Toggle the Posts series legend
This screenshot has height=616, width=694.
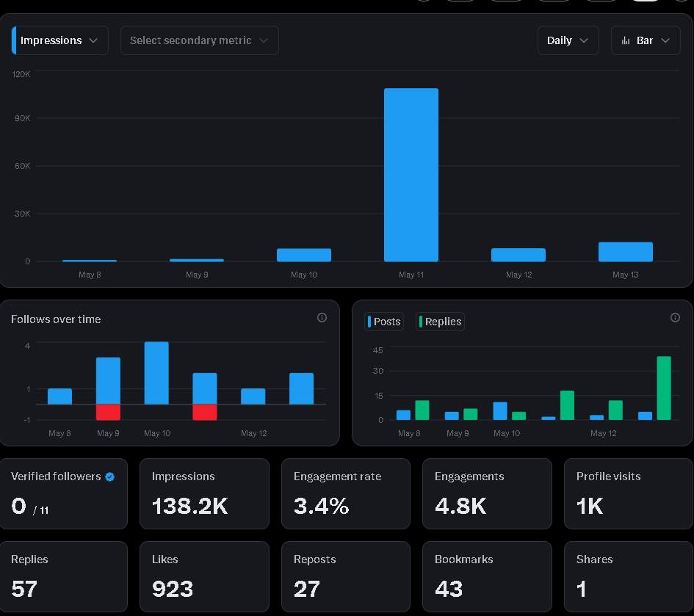[x=384, y=322]
